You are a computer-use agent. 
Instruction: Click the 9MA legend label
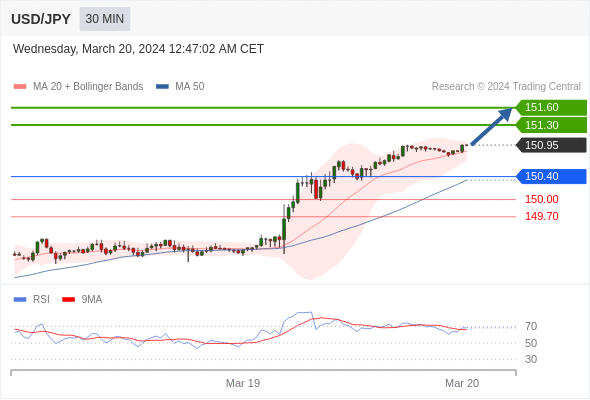pyautogui.click(x=92, y=300)
